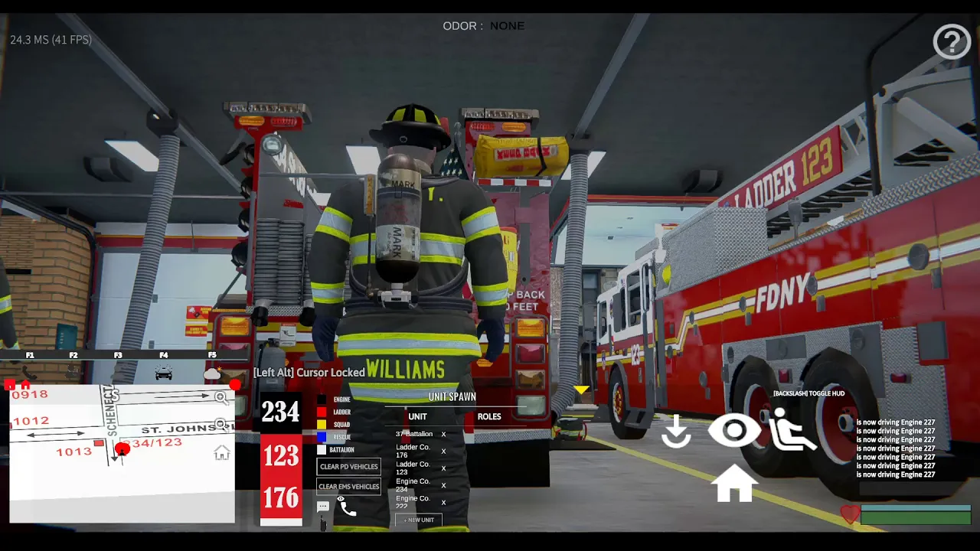Remove Engine Co. 222 with its X

pos(443,502)
